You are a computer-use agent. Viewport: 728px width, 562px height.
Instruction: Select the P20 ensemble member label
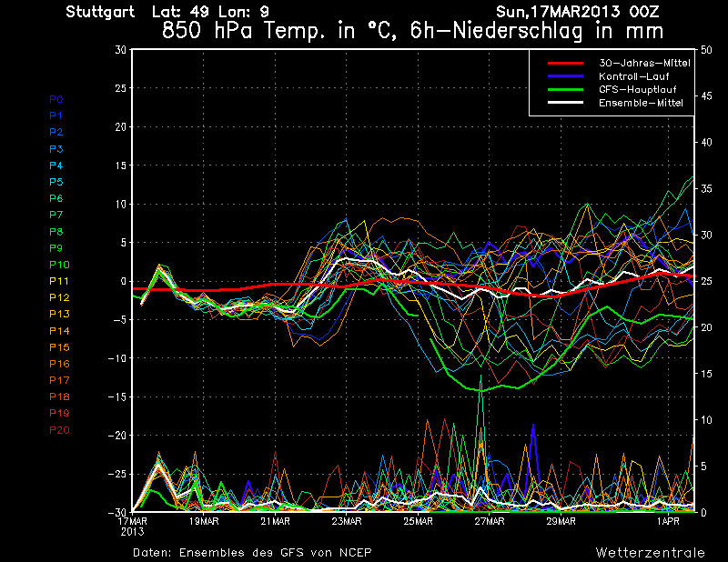click(58, 430)
